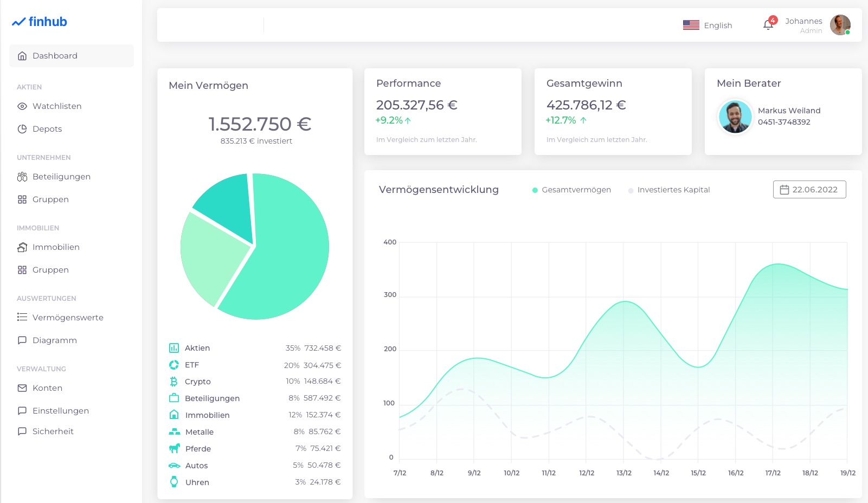Click the ETF ring icon
868x503 pixels.
pos(174,365)
